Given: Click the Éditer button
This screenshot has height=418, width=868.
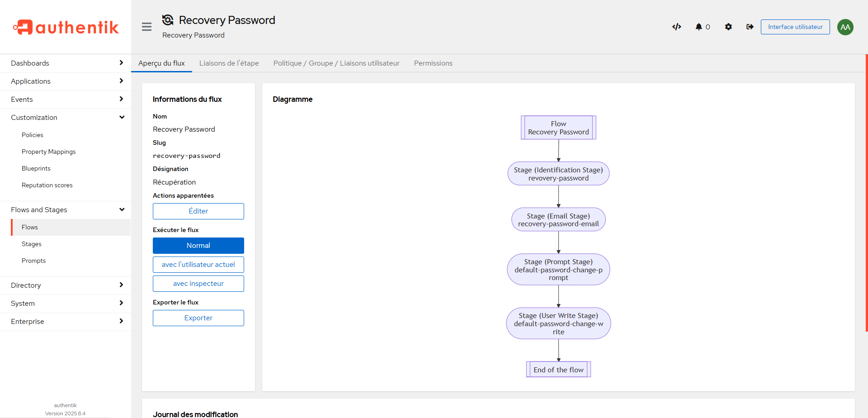Looking at the screenshot, I should point(198,211).
